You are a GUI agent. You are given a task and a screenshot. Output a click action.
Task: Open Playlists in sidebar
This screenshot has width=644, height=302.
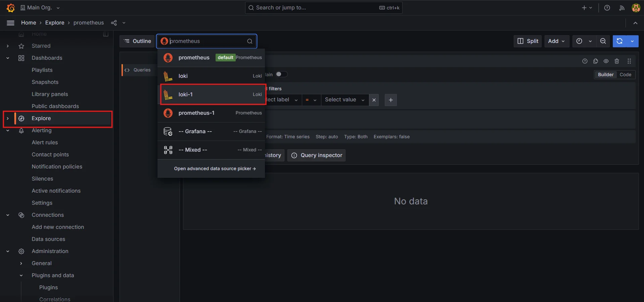coord(42,70)
